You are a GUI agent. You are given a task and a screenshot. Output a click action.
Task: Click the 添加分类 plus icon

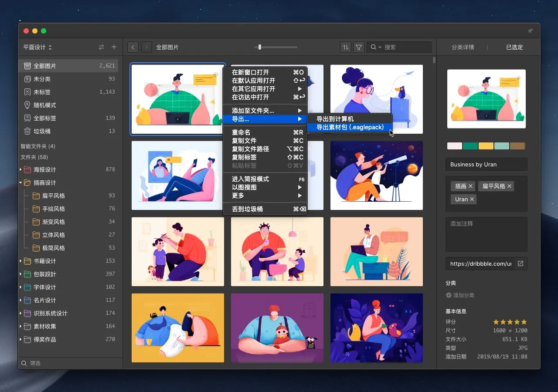pyautogui.click(x=449, y=295)
